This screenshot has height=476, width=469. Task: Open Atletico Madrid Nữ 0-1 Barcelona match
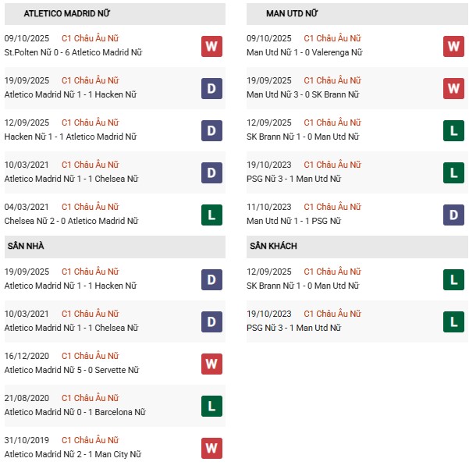tap(76, 412)
